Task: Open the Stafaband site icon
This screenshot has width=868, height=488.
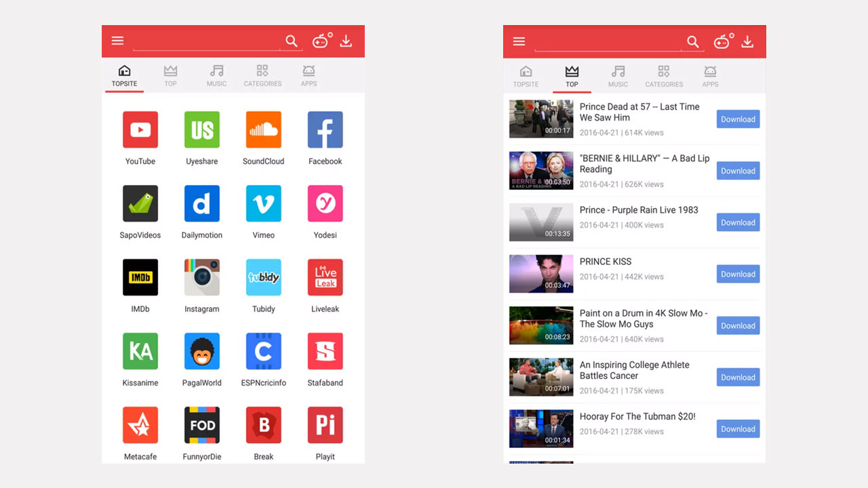Action: pos(325,351)
